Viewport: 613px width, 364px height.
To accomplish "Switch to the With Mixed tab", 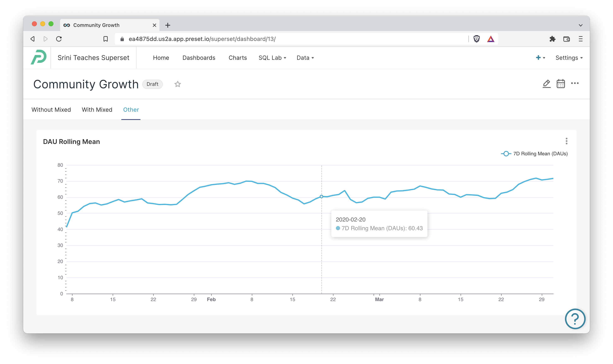I will 97,110.
